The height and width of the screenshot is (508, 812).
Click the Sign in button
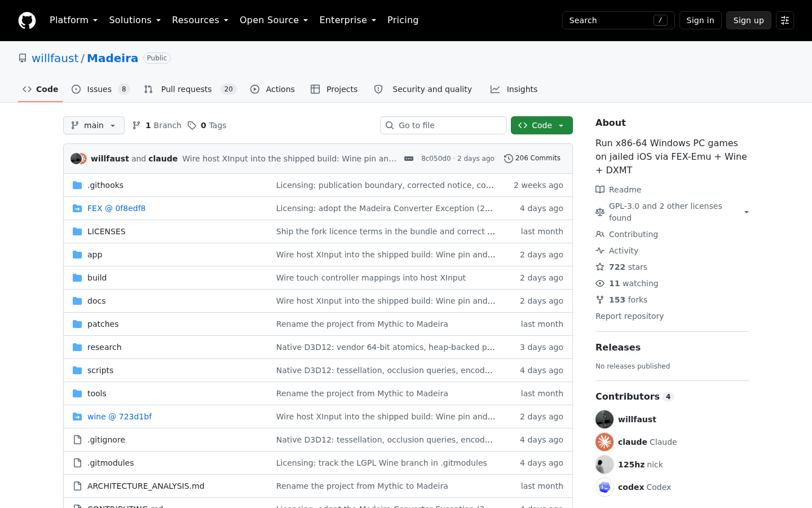click(700, 20)
